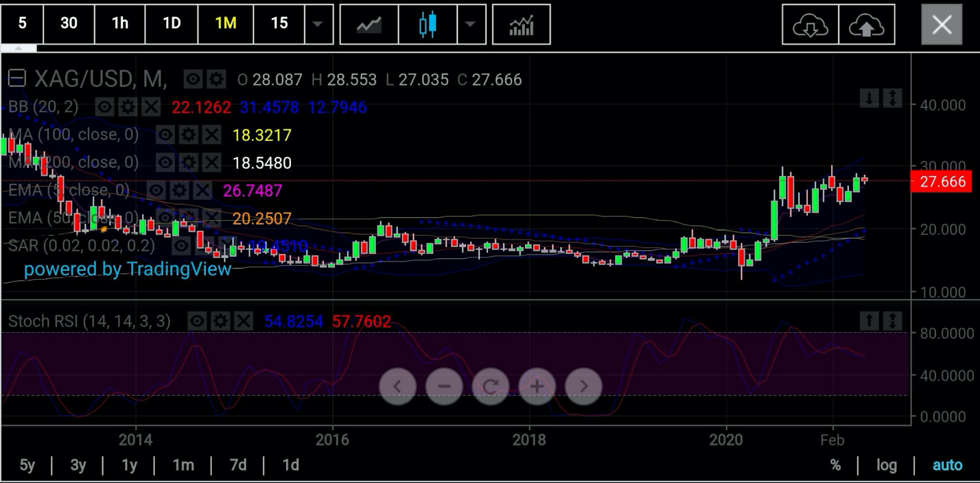Image resolution: width=980 pixels, height=483 pixels.
Task: Remove the Stoch RSI indicator
Action: (243, 321)
